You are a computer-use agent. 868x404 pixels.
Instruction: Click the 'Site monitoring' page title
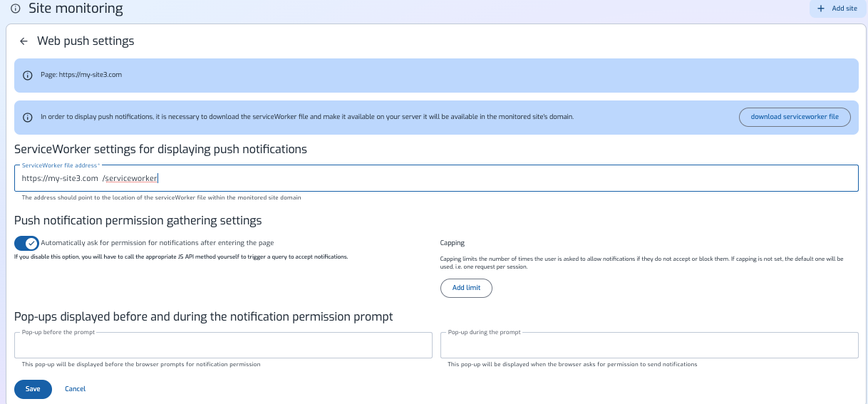point(76,9)
